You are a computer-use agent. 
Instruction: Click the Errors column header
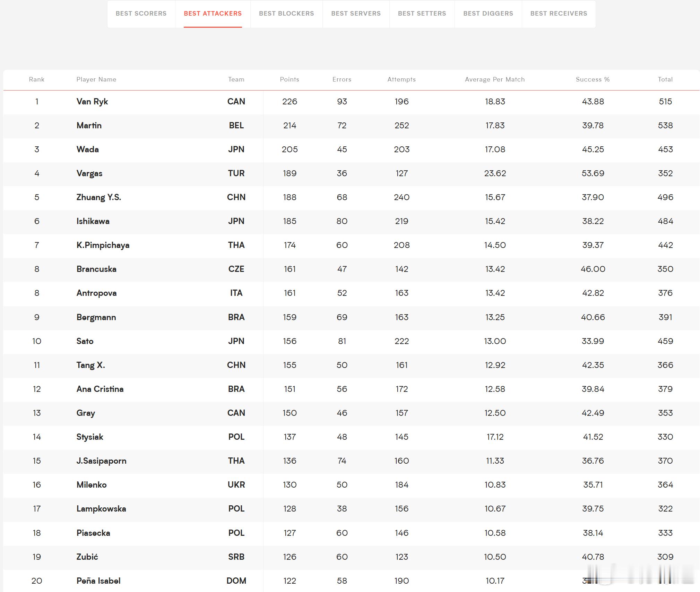pyautogui.click(x=342, y=79)
